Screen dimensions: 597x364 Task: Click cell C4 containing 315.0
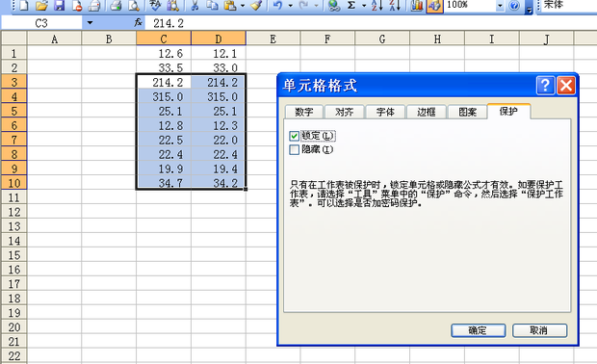coord(164,96)
